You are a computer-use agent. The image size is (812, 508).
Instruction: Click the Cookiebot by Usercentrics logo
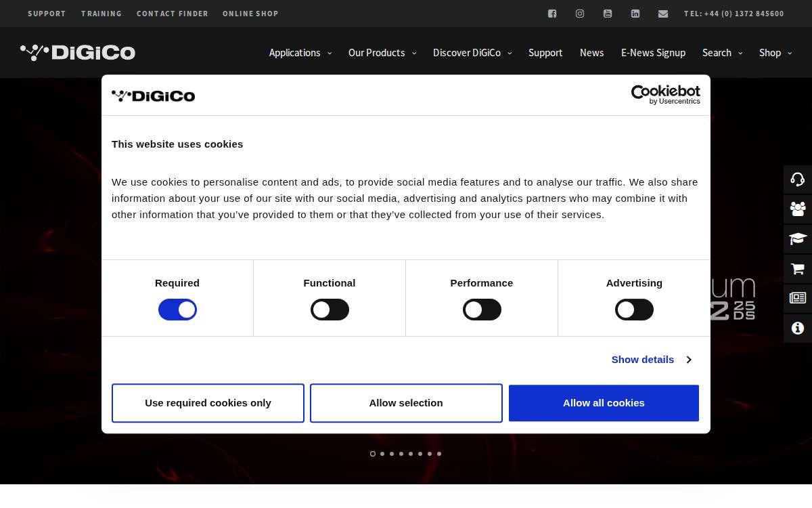(666, 95)
